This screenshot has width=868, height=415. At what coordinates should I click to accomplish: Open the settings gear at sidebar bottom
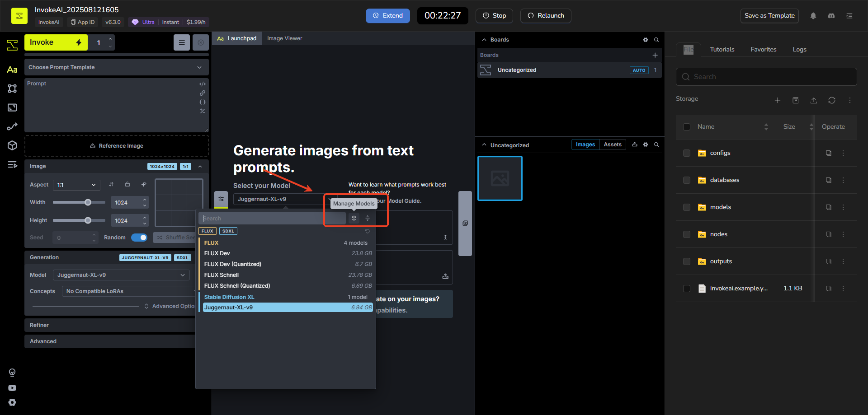12,402
